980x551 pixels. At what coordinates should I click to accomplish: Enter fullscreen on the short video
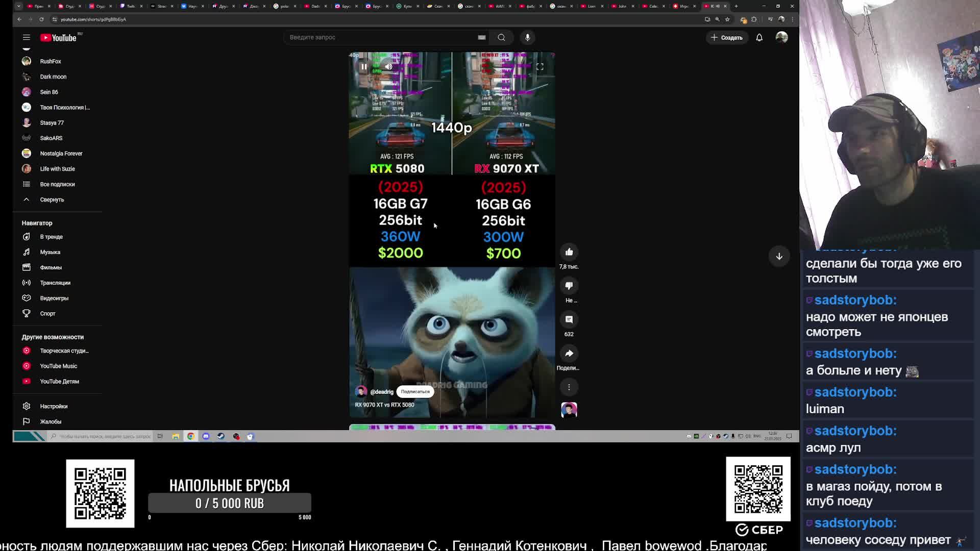pyautogui.click(x=540, y=67)
